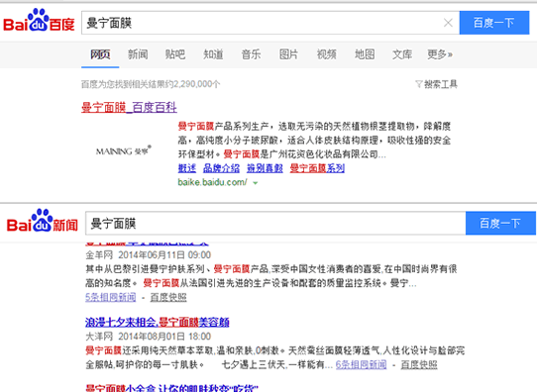Click the 百度一下 button in Baidu News

click(x=500, y=223)
